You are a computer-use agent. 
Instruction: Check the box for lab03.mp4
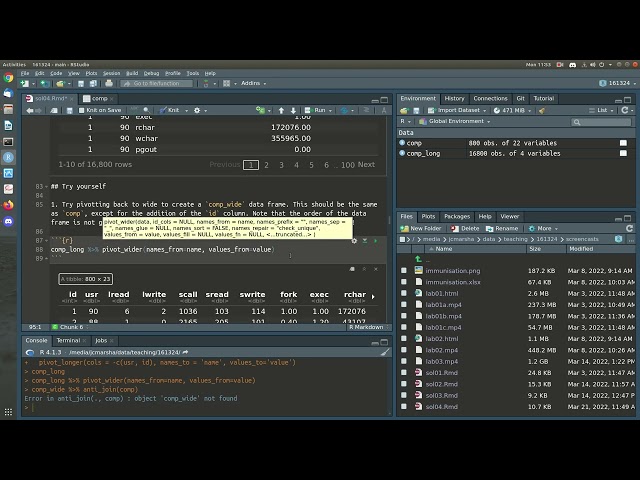404,361
